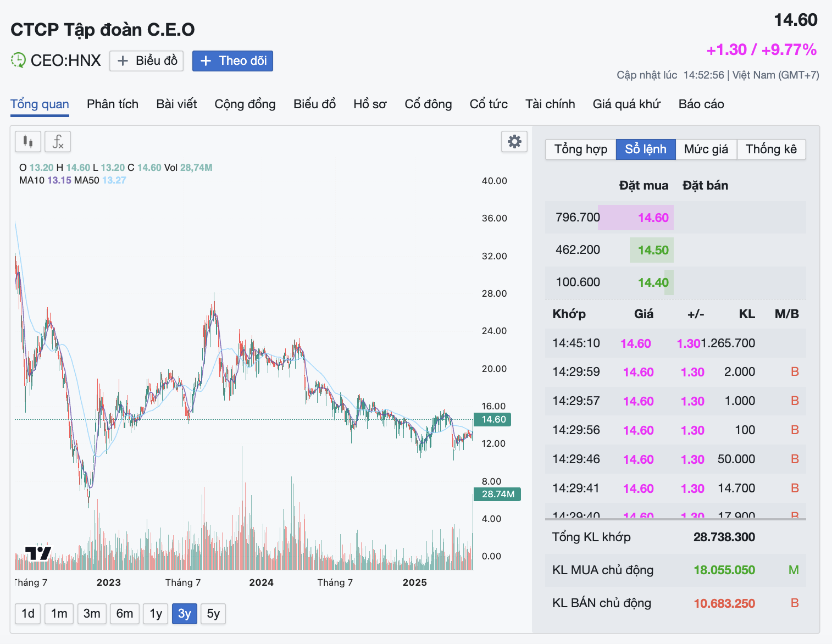
Task: Click the +1.30 / +9.77% price change
Action: point(762,49)
